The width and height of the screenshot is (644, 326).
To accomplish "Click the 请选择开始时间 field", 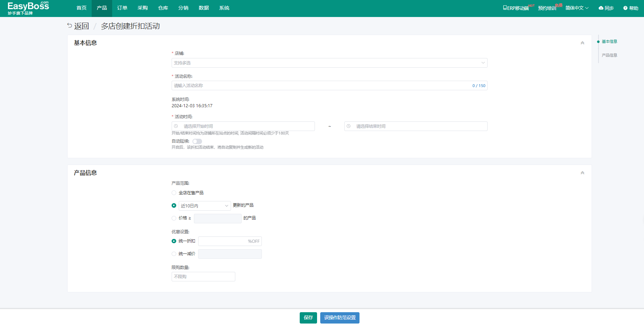I will pyautogui.click(x=243, y=126).
